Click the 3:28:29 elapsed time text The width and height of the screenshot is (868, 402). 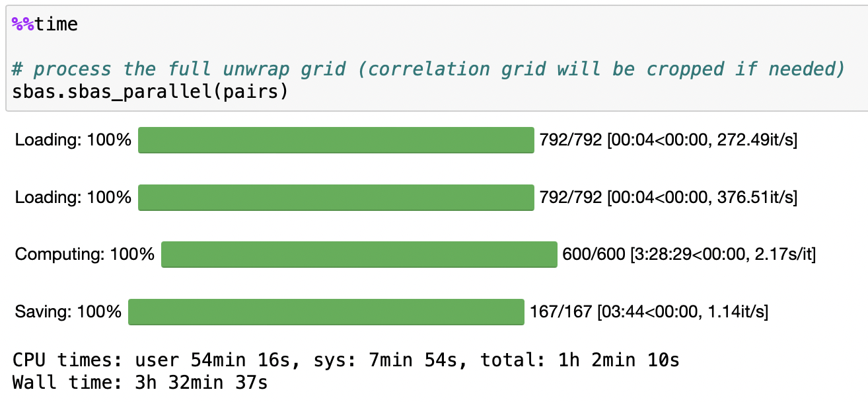[x=662, y=254]
